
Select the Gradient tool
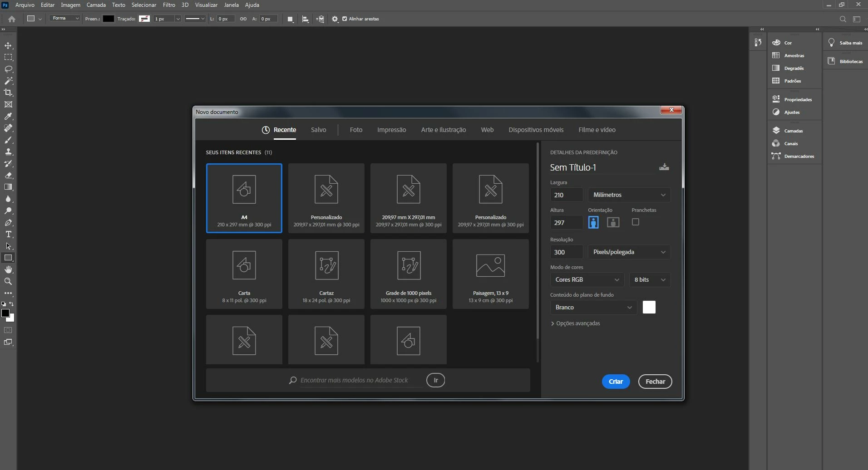click(8, 187)
